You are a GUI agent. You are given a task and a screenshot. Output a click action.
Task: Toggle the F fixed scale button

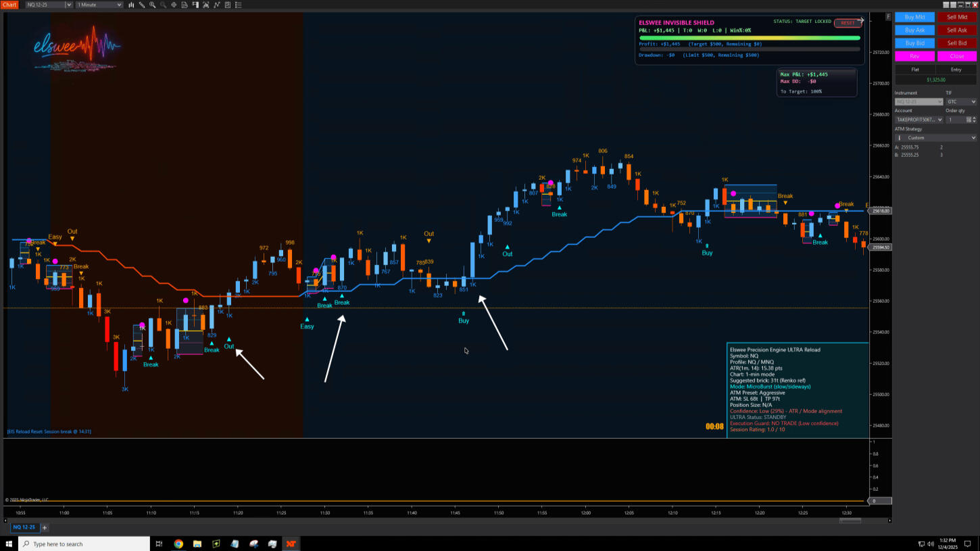[888, 16]
